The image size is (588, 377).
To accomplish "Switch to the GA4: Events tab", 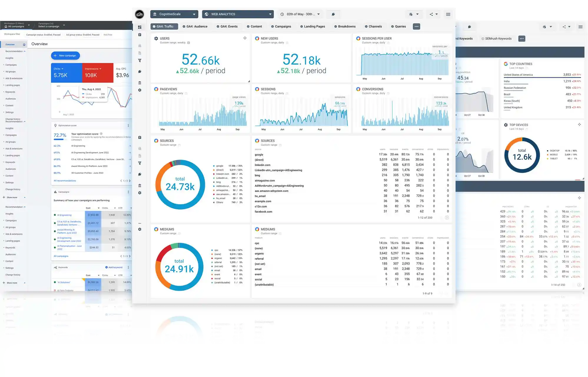I will [227, 26].
